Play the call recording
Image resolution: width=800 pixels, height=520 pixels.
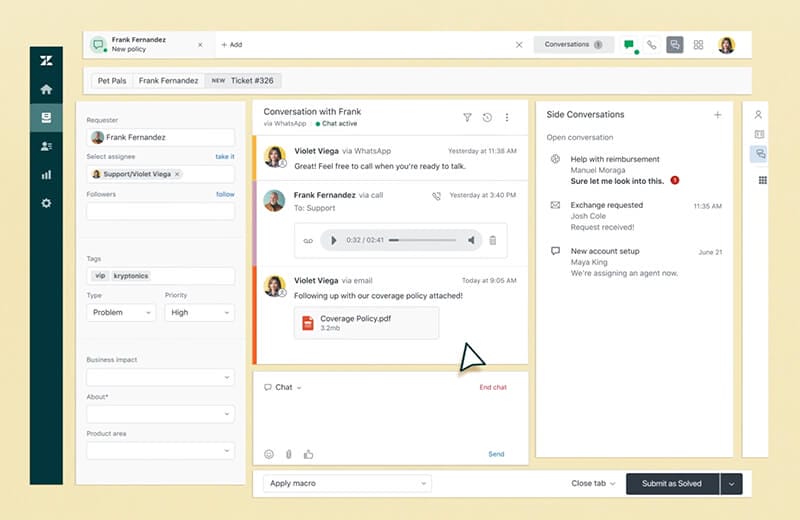click(x=333, y=240)
